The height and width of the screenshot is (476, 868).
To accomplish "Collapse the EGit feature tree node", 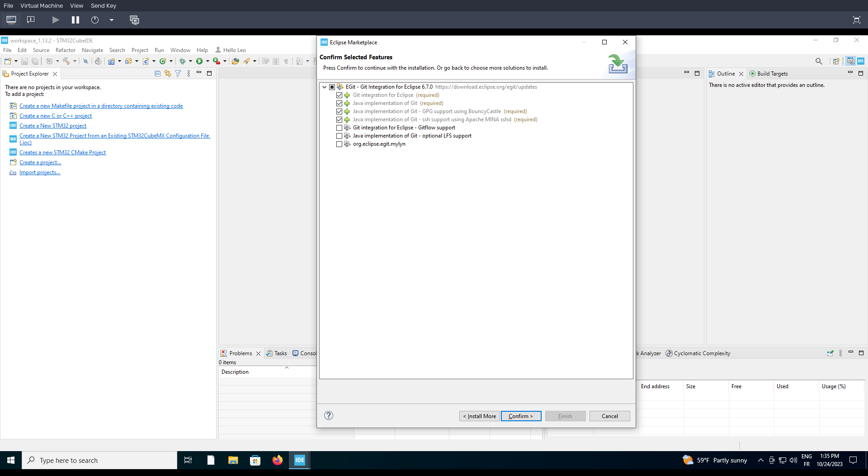I will pos(324,87).
